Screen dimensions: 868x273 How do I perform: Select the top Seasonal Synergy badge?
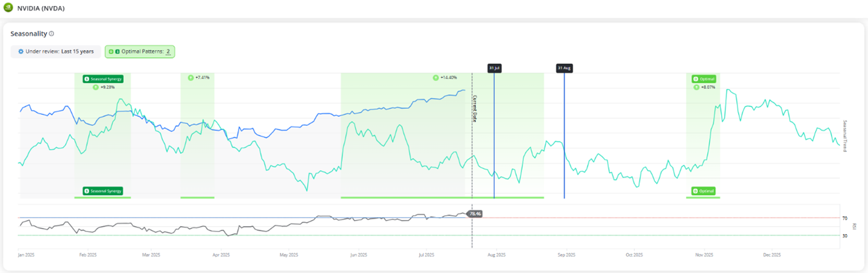[x=103, y=79]
